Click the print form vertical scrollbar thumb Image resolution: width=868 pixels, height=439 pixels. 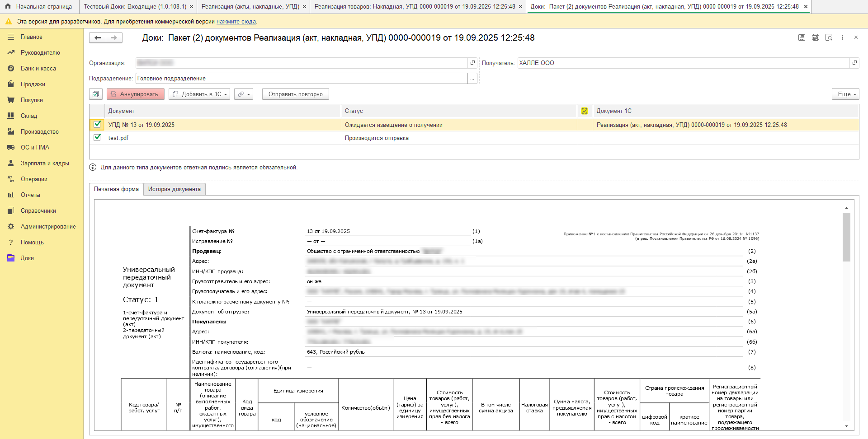(x=846, y=237)
